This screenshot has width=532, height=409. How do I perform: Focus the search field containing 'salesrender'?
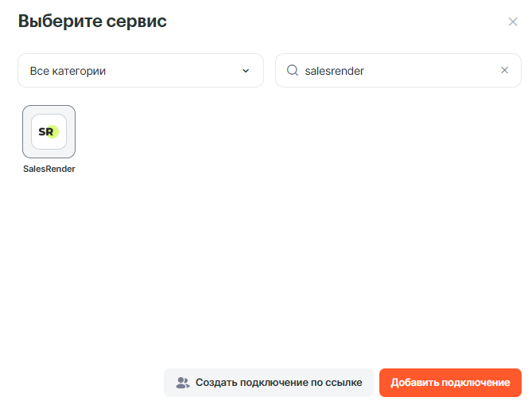click(x=398, y=70)
